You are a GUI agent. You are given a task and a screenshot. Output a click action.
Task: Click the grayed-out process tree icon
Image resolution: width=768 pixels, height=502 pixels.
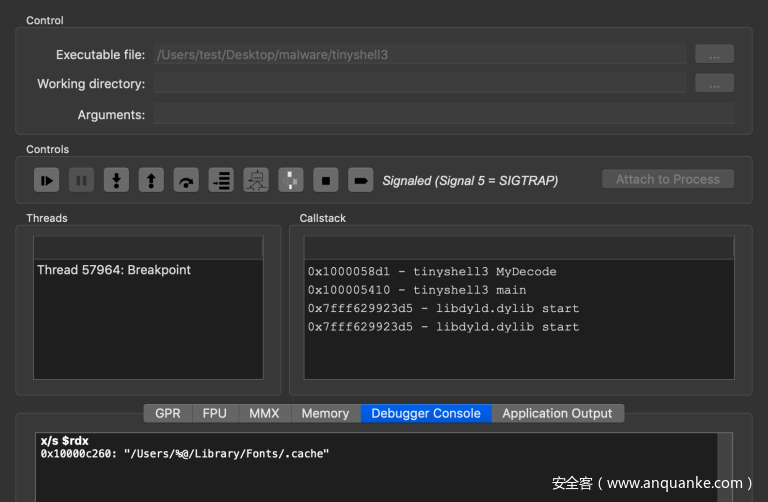pos(256,180)
